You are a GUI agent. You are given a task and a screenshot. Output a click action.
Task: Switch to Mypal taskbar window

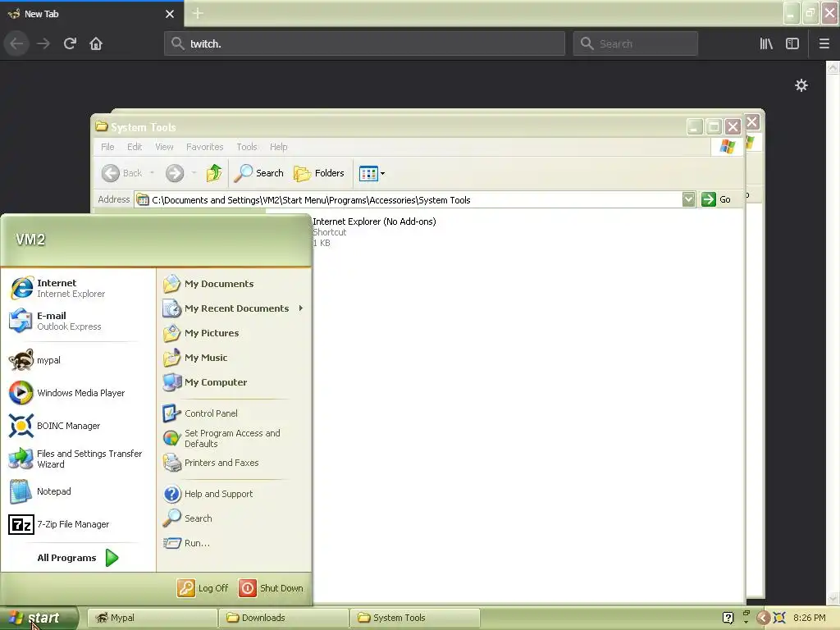tap(152, 618)
